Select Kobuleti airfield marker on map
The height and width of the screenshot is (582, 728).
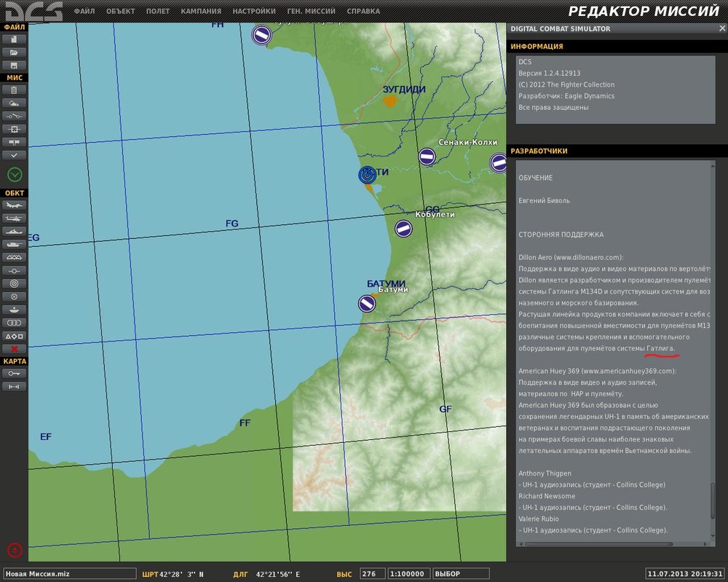403,229
